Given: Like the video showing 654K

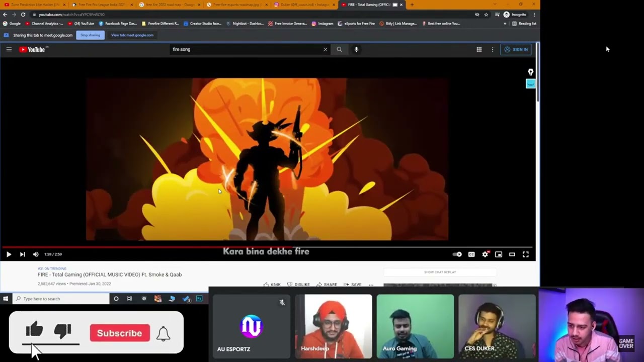Looking at the screenshot, I should (x=272, y=285).
